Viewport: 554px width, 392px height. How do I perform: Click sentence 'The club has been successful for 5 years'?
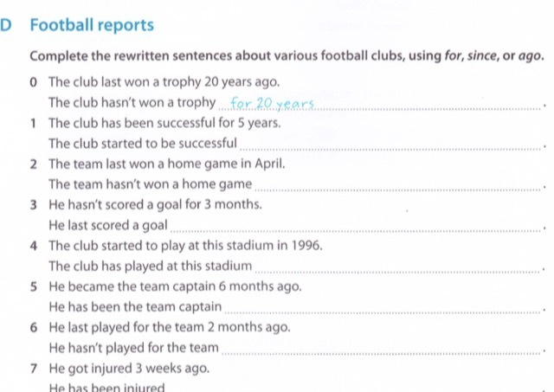pyautogui.click(x=164, y=123)
